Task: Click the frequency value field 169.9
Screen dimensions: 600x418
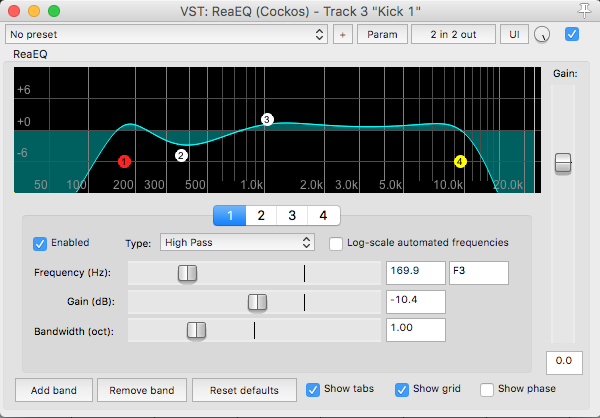Action: tap(416, 273)
